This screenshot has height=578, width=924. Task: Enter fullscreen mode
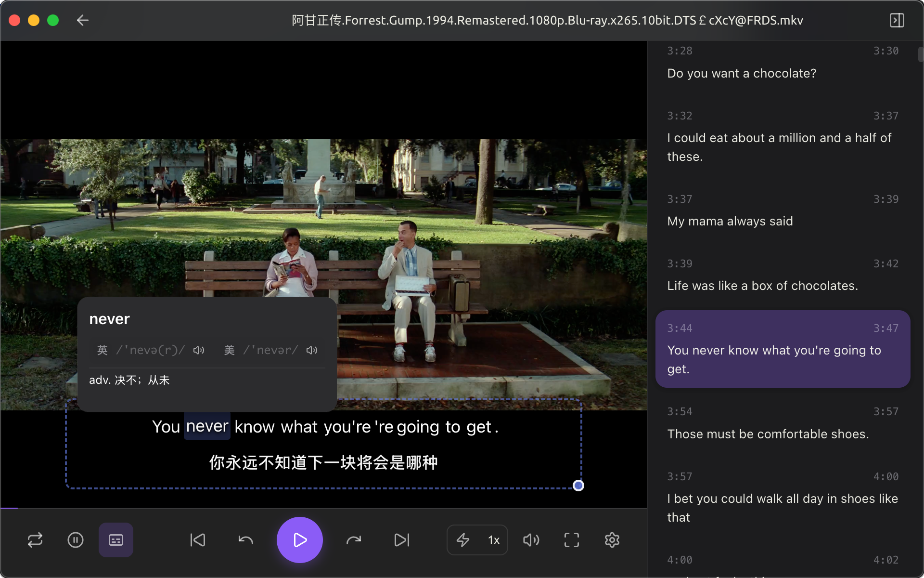point(571,540)
